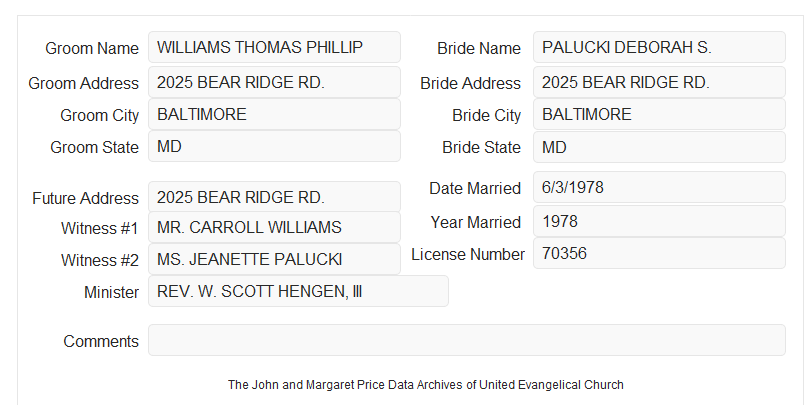Click the Comments label
Viewport: 805px width, 405px height.
(x=101, y=341)
